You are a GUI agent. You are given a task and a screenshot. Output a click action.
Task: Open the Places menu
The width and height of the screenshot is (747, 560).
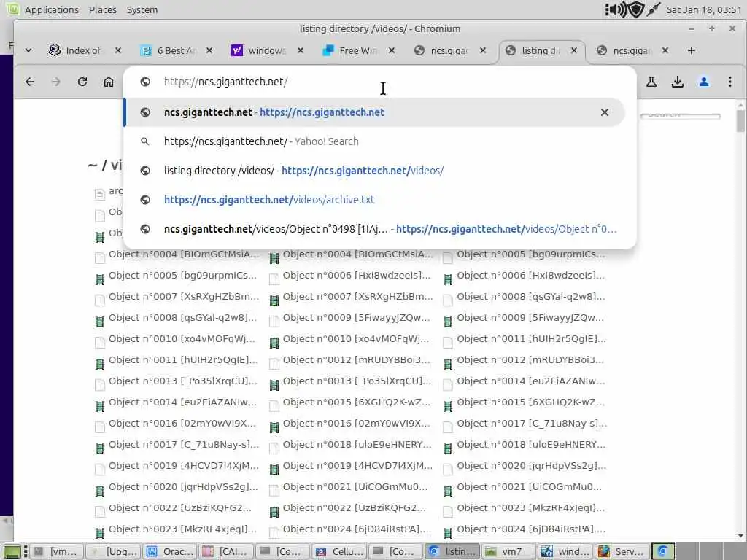[102, 9]
